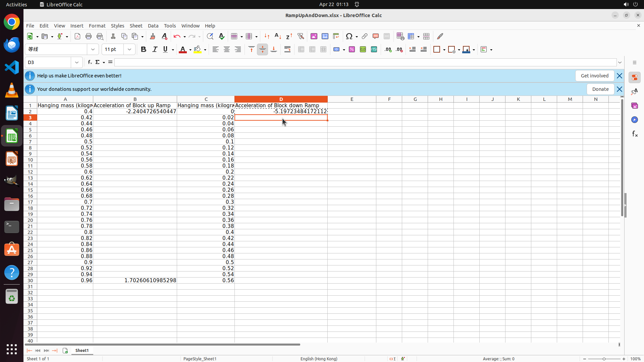Click the Export as PDF icon
Viewport: 644px width, 362px height.
77,37
